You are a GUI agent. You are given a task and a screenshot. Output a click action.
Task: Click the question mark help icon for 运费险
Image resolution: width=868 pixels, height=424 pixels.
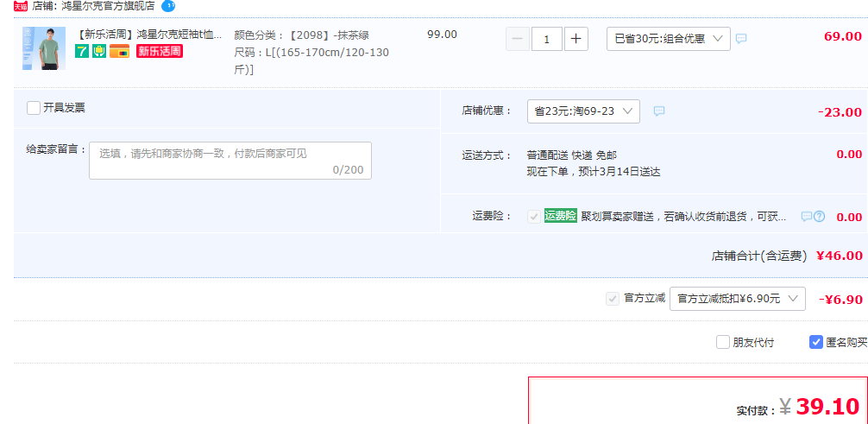[820, 216]
